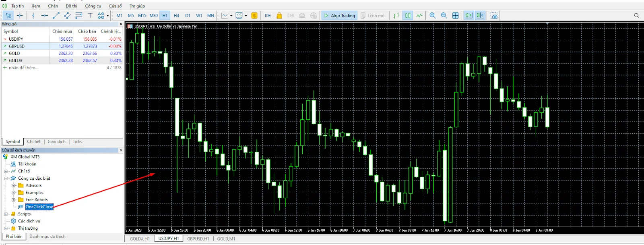Viewport: 644px width, 245px height.
Task: Click the Lệnh mới new order button
Action: tap(373, 15)
